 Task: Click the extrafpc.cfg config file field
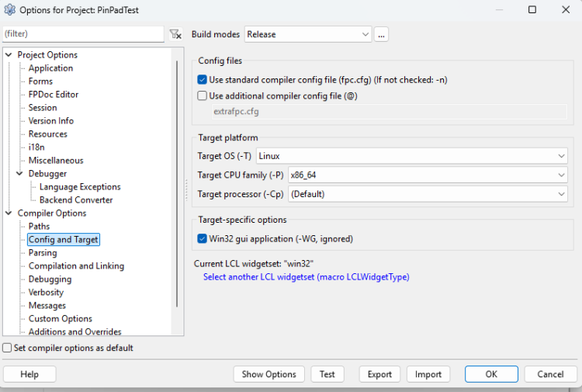[390, 111]
